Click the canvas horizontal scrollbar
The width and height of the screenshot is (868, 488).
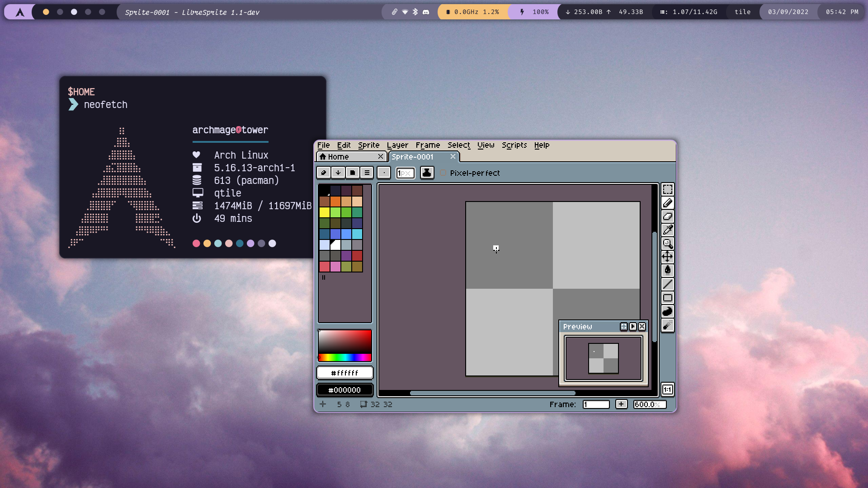492,393
